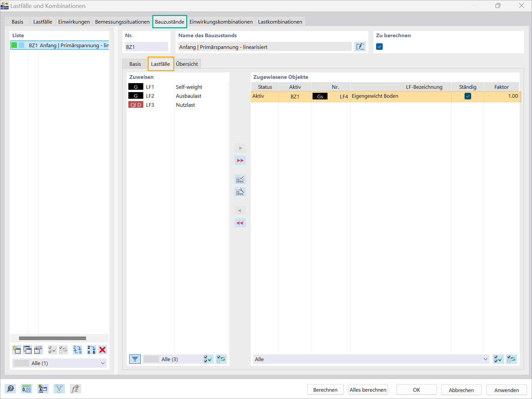The image size is (532, 399).
Task: Open the 0,00 units and decimals icon
Action: coord(27,389)
